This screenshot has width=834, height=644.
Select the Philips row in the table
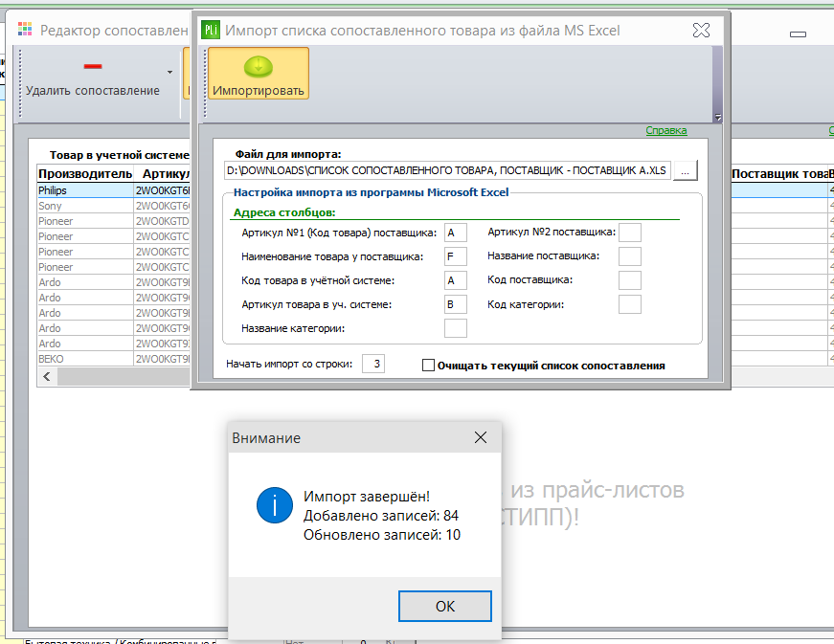point(114,190)
